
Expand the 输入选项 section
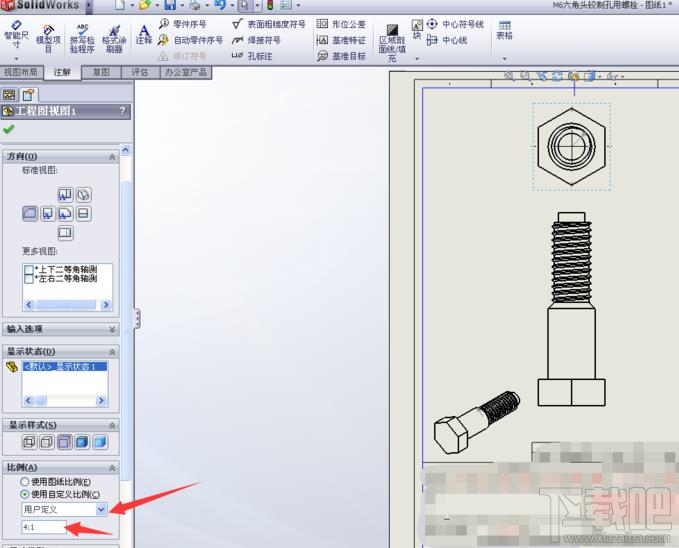112,330
